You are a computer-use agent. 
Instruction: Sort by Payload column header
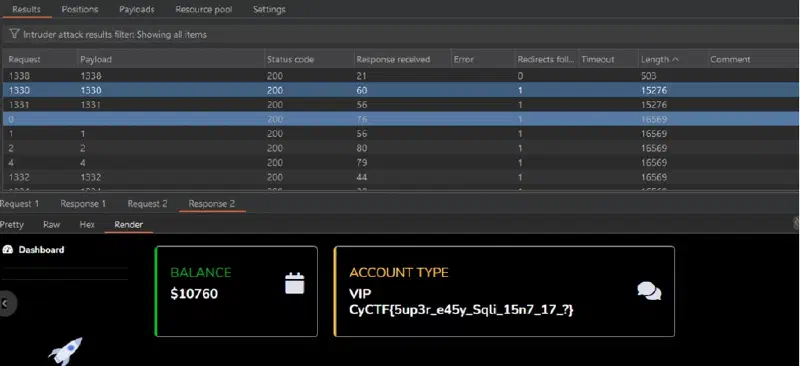coord(170,59)
